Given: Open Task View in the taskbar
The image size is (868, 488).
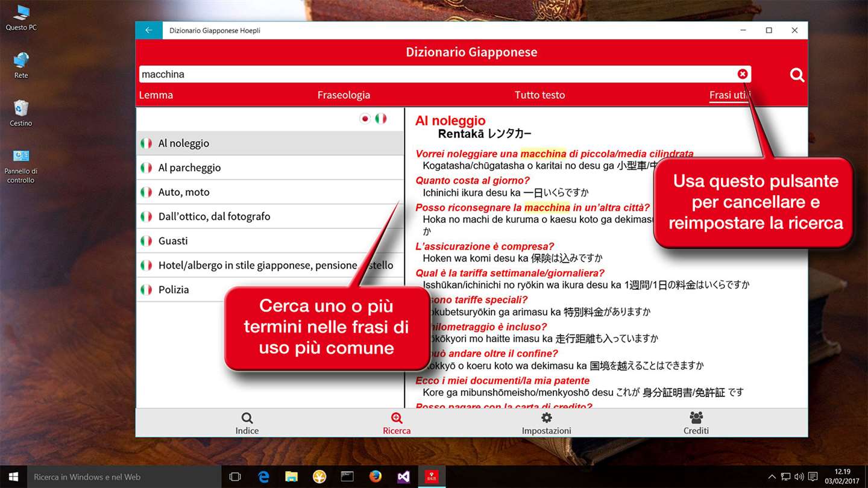Looking at the screenshot, I should point(235,477).
